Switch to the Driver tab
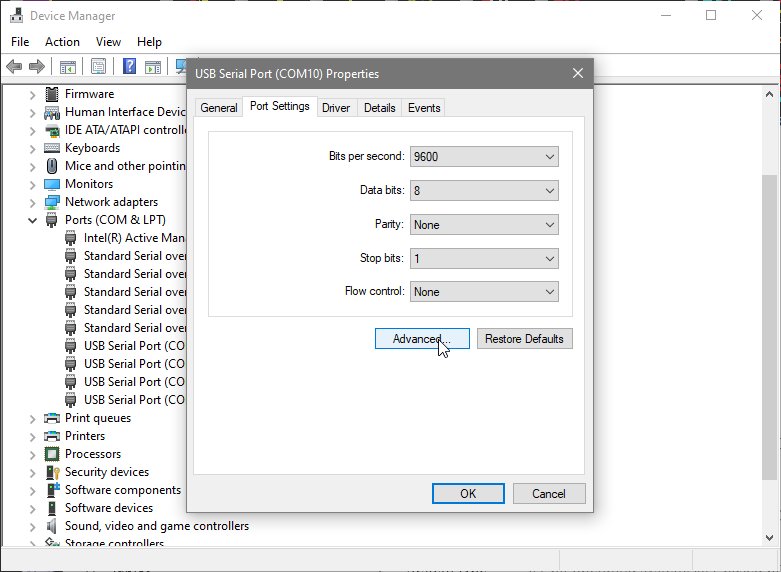 point(336,108)
